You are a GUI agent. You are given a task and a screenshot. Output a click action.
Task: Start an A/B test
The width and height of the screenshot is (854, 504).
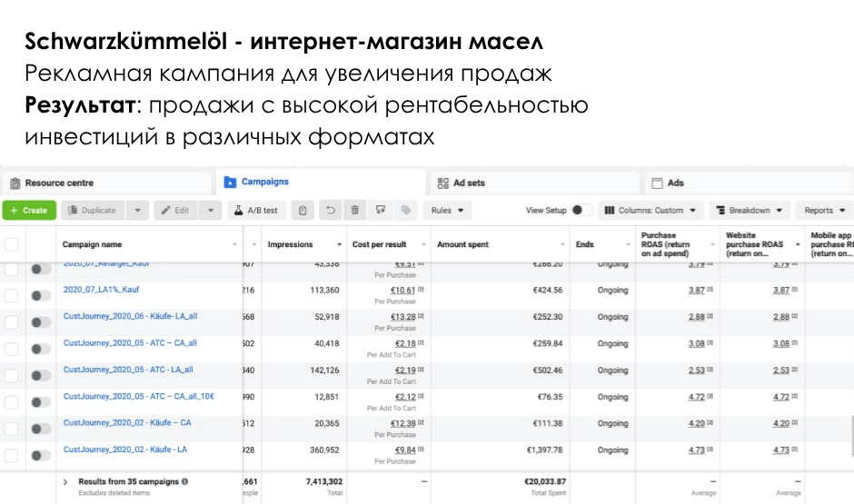pos(256,210)
